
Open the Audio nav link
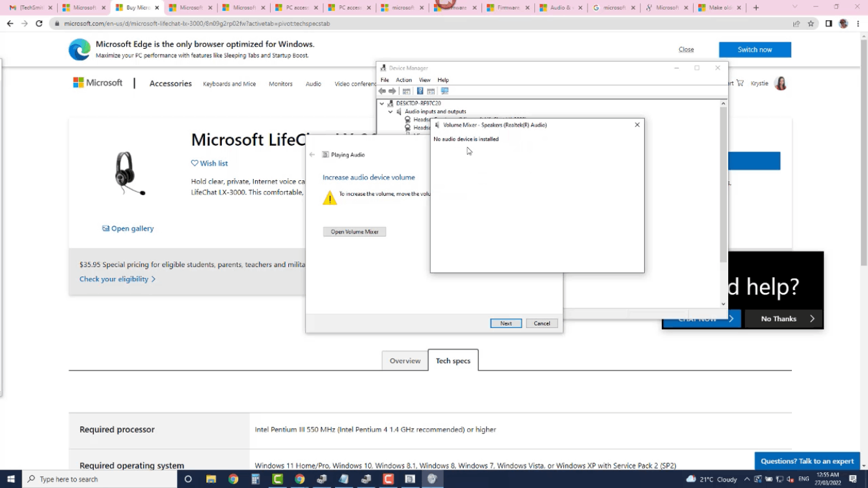314,84
